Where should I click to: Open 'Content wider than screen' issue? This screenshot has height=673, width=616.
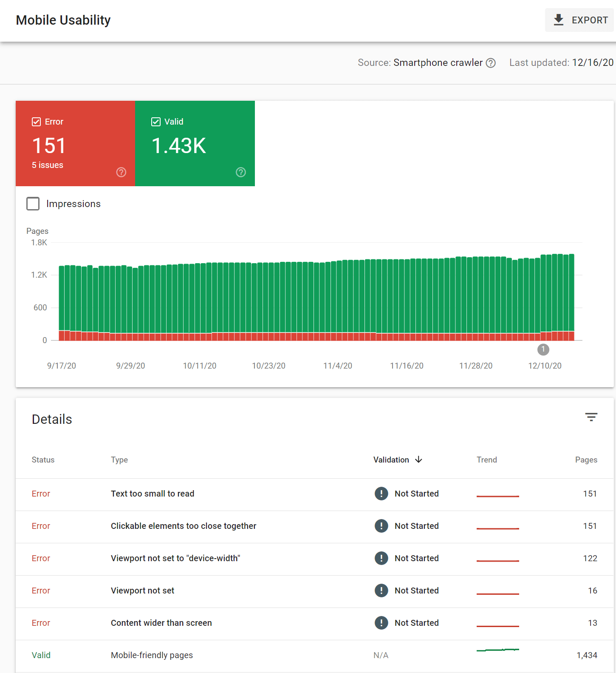(x=161, y=623)
